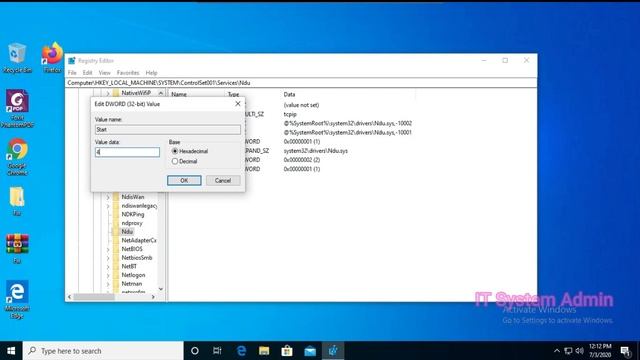Confirm with the OK button
This screenshot has width=640, height=360.
pos(184,180)
